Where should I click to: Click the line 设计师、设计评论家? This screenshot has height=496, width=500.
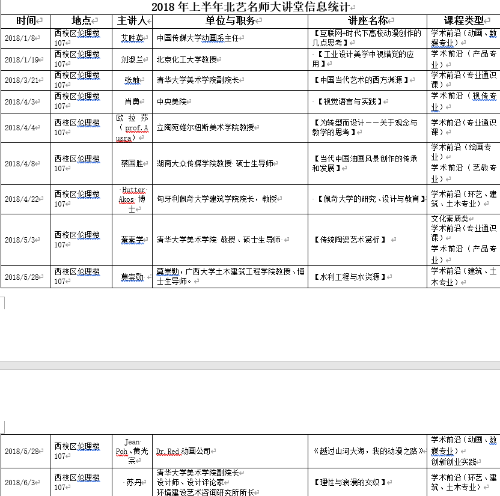click(190, 482)
